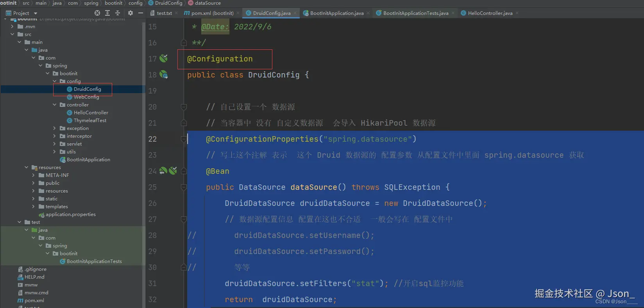Click the gutter bean icon on line 17
This screenshot has width=644, height=308.
(x=164, y=58)
